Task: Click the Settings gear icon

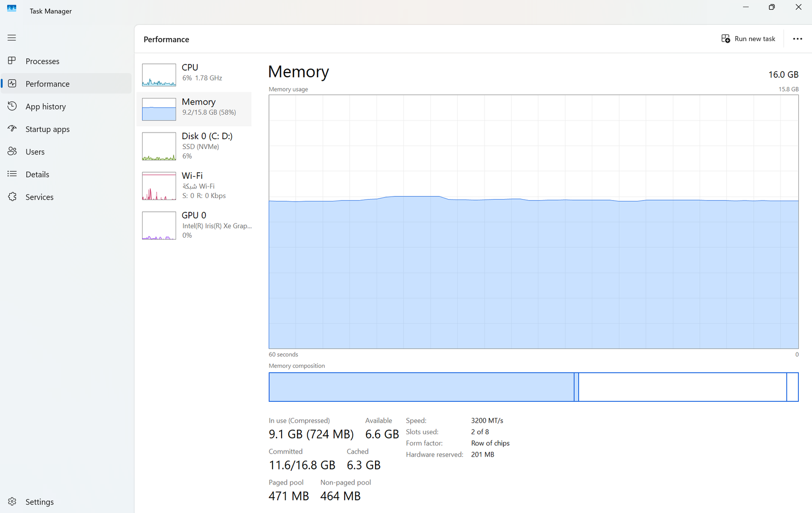Action: pos(12,501)
